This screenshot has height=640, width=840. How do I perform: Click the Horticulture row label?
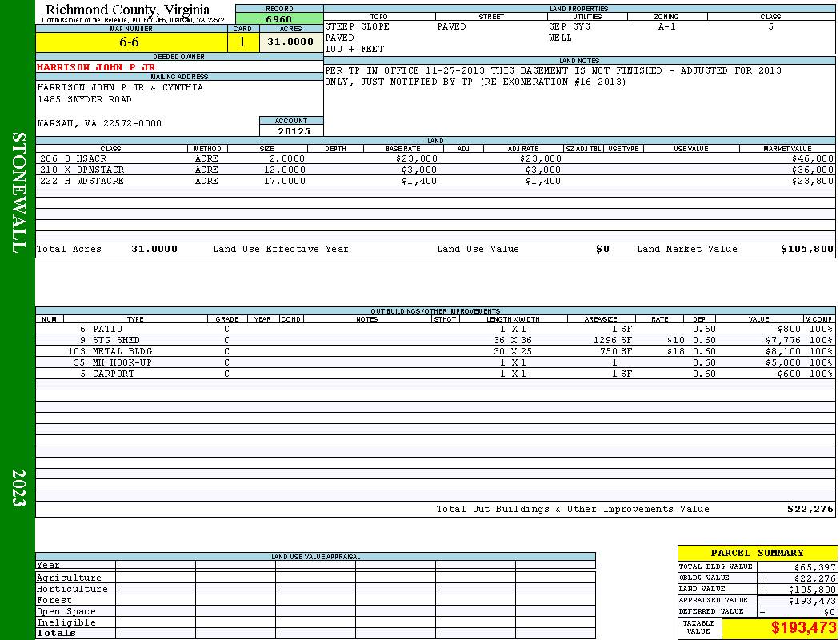(x=72, y=589)
